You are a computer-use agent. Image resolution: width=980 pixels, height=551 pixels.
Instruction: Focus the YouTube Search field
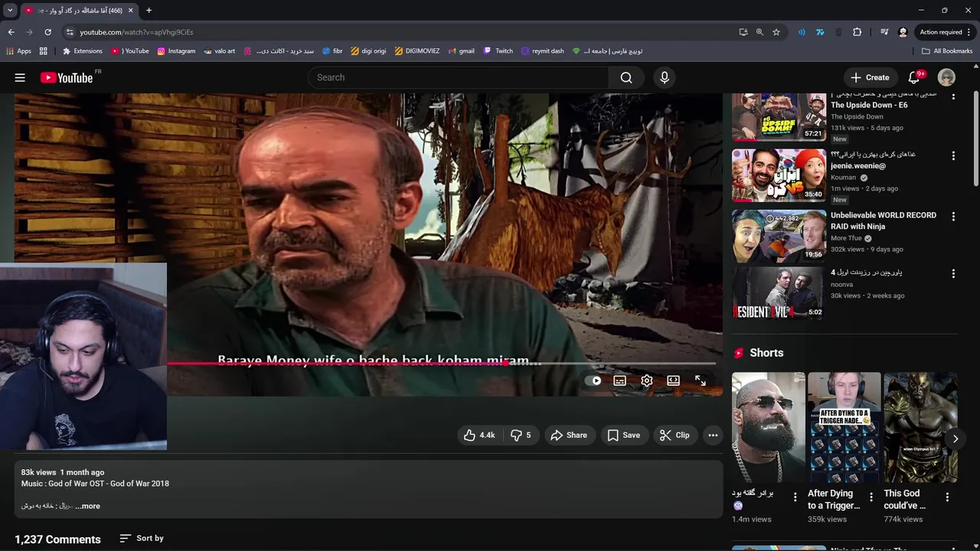[458, 77]
